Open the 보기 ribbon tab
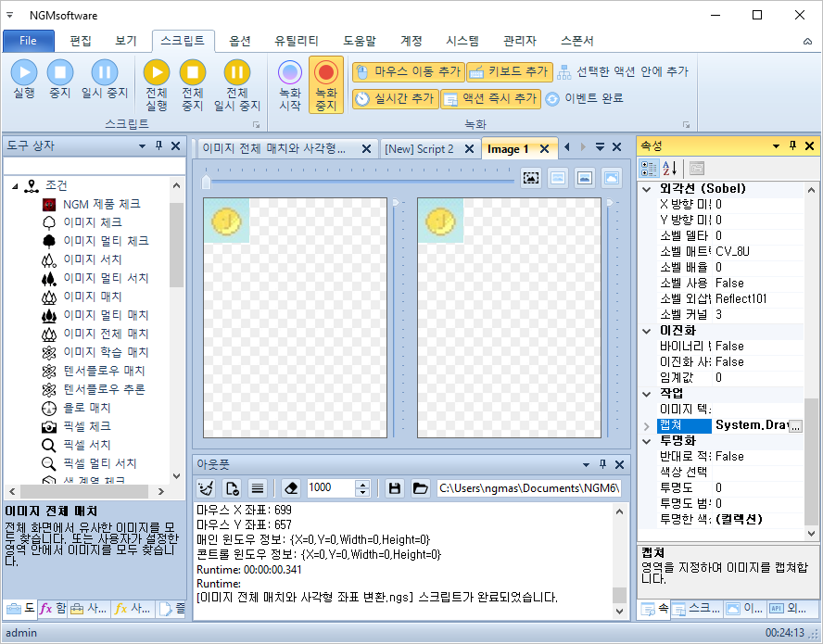Viewport: 823px width, 644px height. [125, 41]
